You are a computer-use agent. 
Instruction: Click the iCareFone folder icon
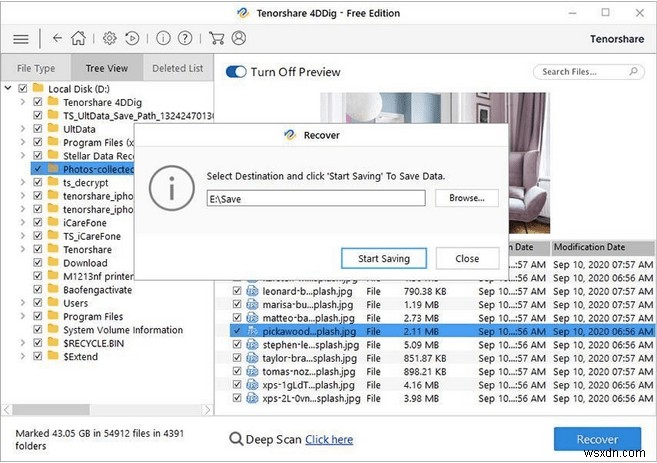[53, 222]
